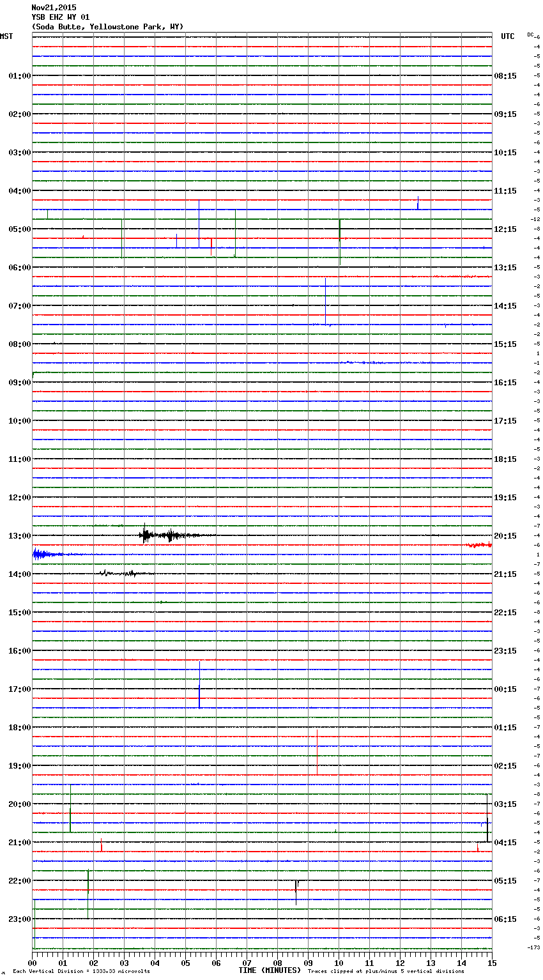This screenshot has height=980, width=543.
Task: Click the 21:15 UTC time label
Action: [505, 574]
